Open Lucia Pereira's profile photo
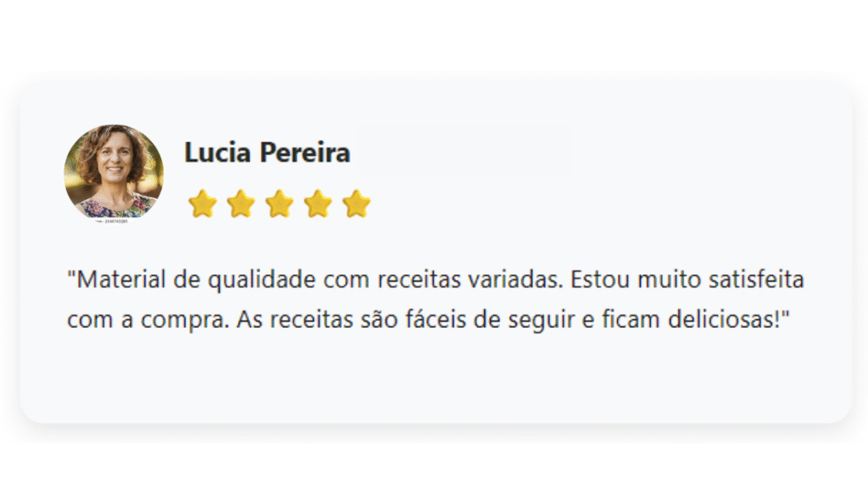 pyautogui.click(x=114, y=172)
